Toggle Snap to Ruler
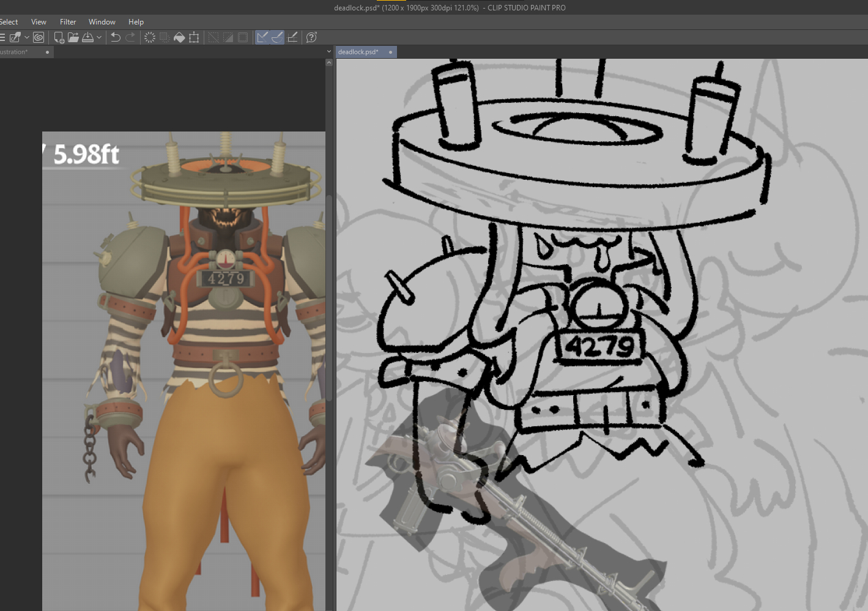The height and width of the screenshot is (611, 868). pos(262,37)
